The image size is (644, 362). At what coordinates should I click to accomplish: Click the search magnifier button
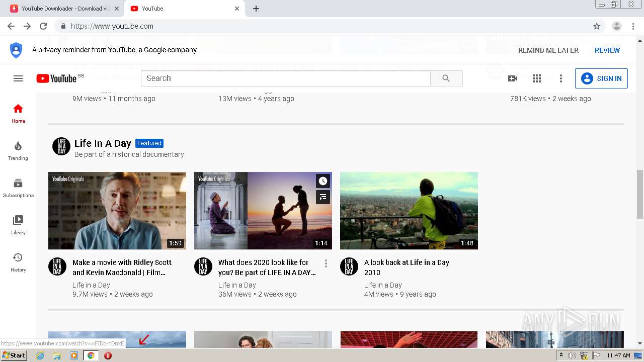(446, 78)
